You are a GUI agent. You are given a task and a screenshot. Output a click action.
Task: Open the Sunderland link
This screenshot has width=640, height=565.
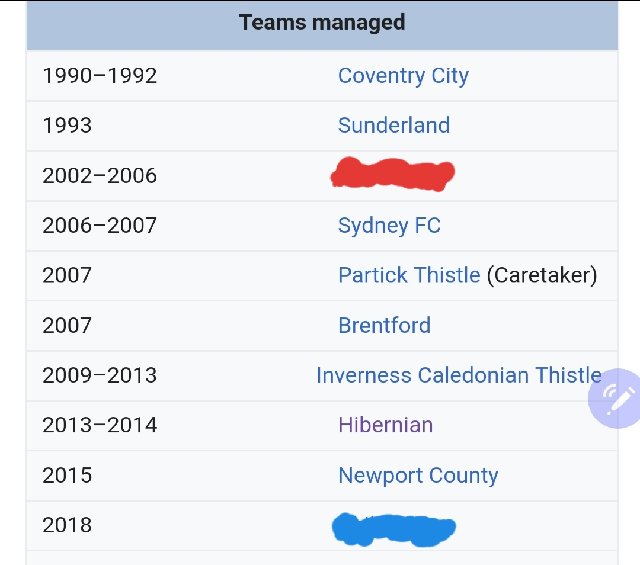[394, 125]
